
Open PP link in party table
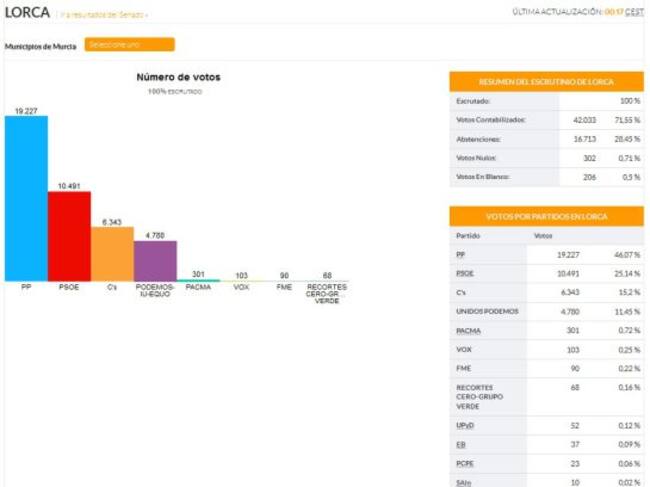460,255
